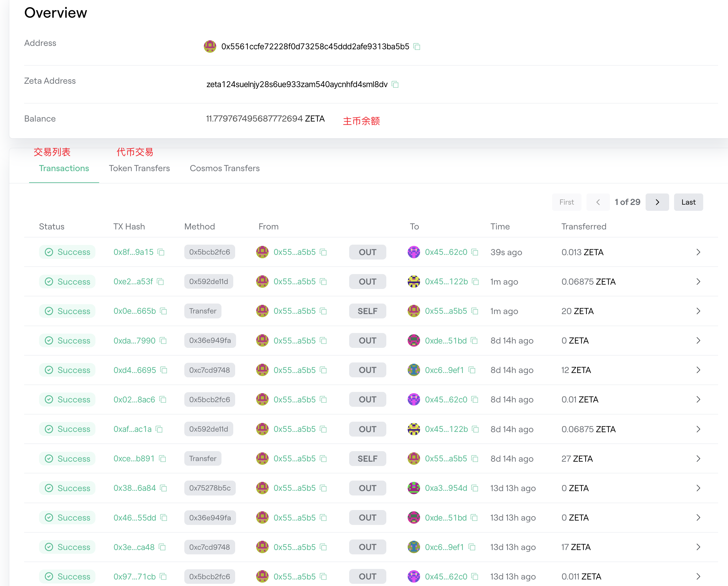Open recipient address 0xde...51bd
Screen dimensions: 728x586
[x=445, y=341]
